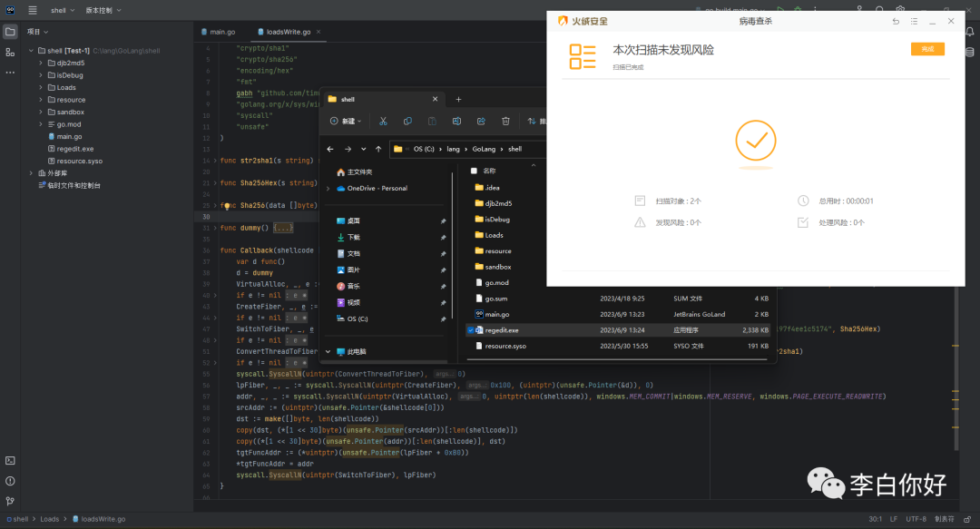Viewport: 980px width, 529px height.
Task: Unpin 视频 from Explorer quick access
Action: pyautogui.click(x=443, y=303)
